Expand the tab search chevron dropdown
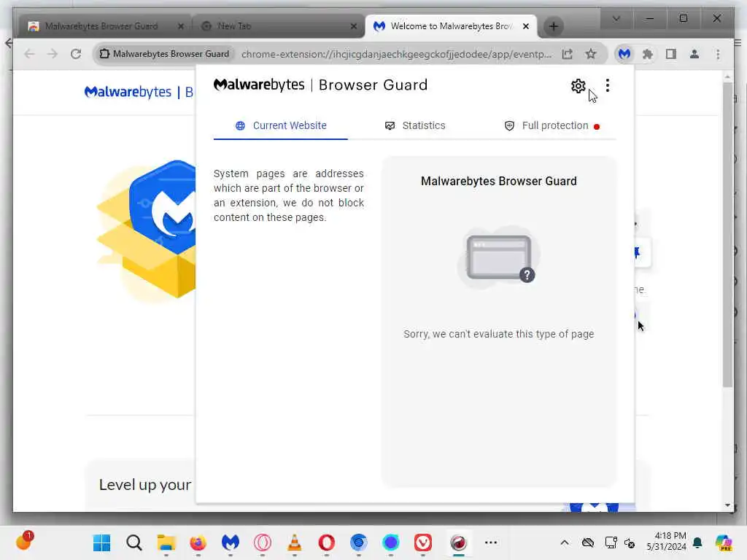This screenshot has height=560, width=747. coord(616,18)
